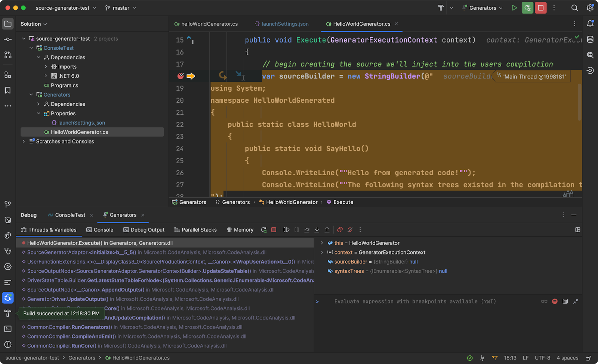The image size is (598, 364).
Task: Open the Parallel Stacks tab
Action: (195, 230)
